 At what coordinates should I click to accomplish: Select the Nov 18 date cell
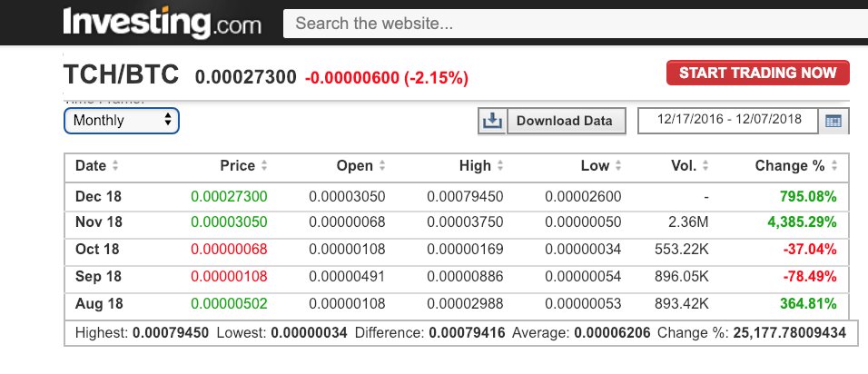(99, 222)
